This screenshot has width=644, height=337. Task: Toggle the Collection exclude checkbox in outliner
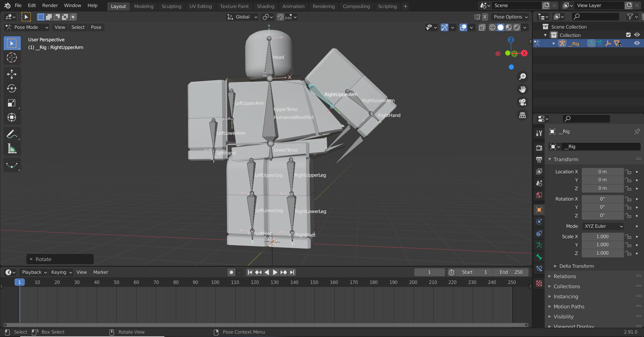(x=628, y=35)
